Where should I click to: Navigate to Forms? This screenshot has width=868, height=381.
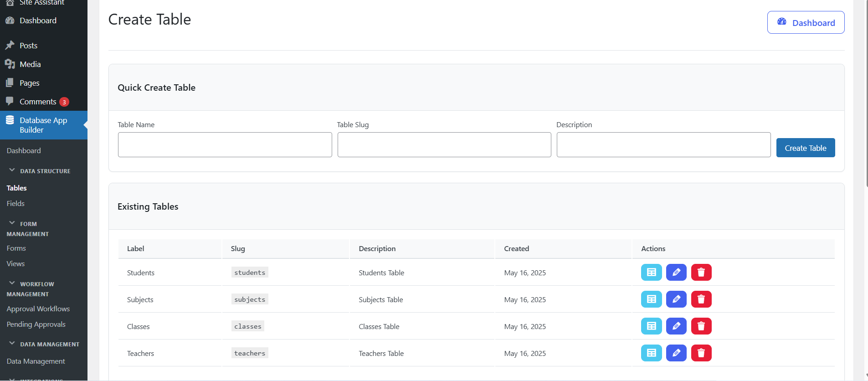point(16,248)
